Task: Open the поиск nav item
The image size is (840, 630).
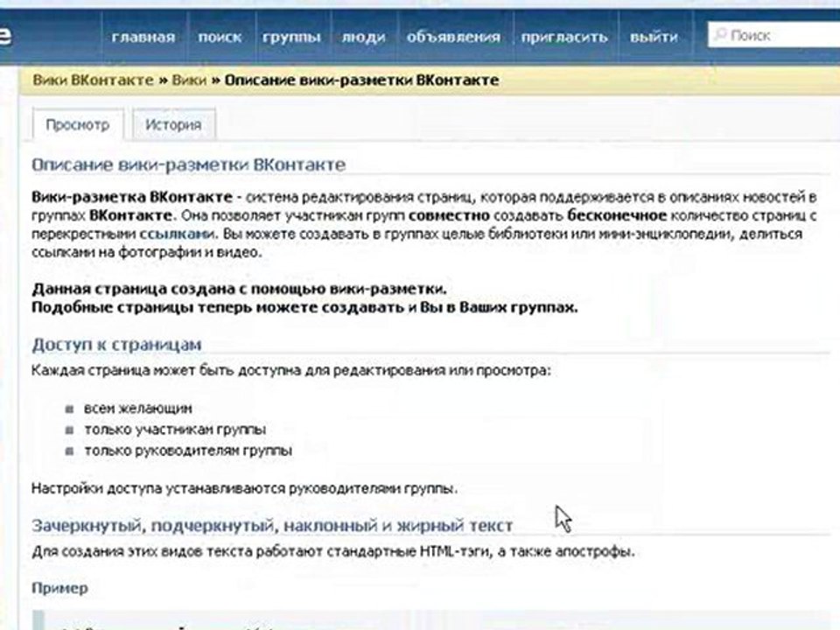Action: [220, 37]
